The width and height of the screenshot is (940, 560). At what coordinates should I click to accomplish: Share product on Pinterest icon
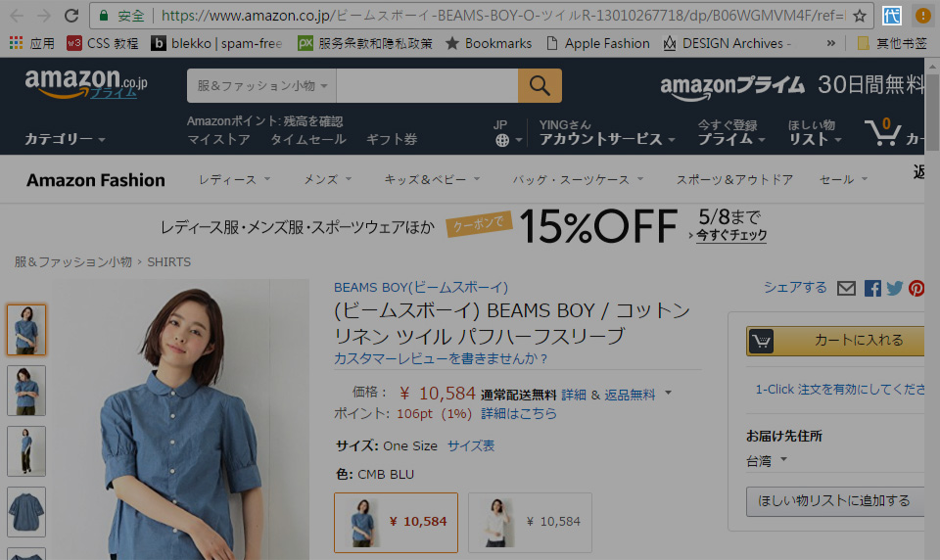[x=917, y=288]
